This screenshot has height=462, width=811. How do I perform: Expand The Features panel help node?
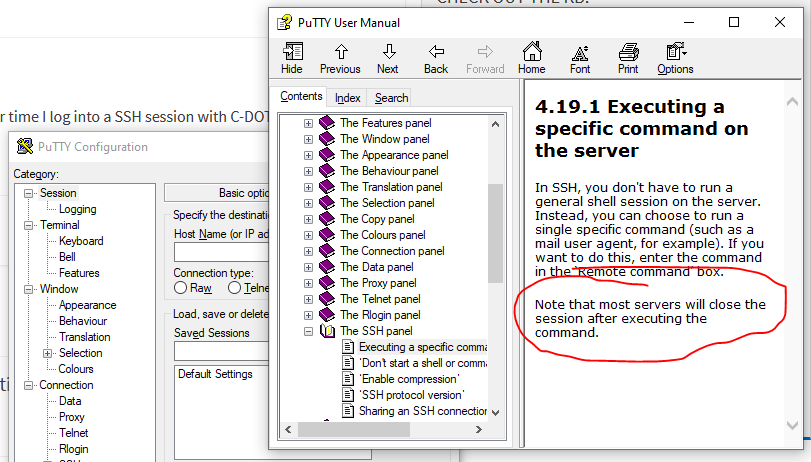coord(308,123)
